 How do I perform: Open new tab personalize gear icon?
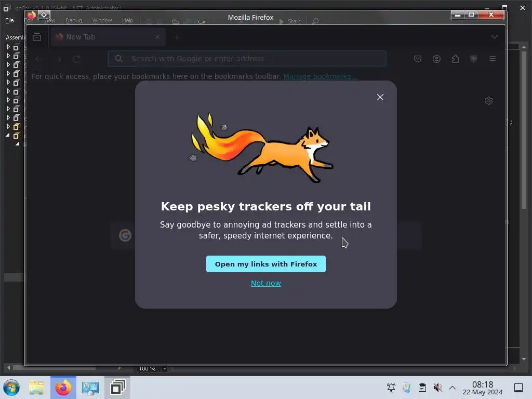point(488,101)
